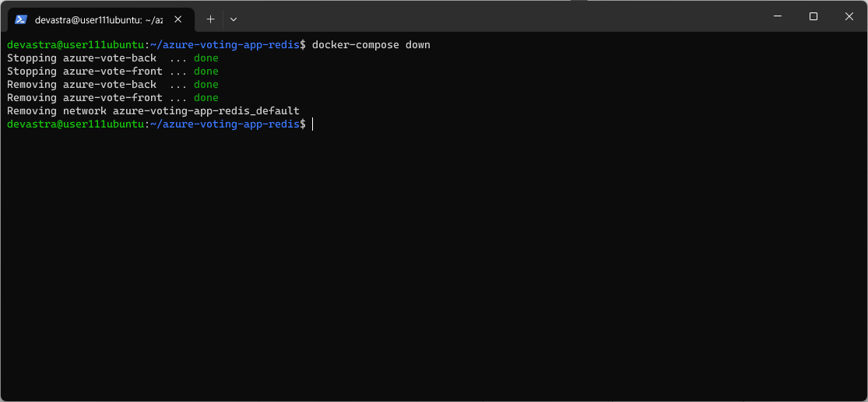868x402 pixels.
Task: Close the terminal window
Action: pos(849,16)
